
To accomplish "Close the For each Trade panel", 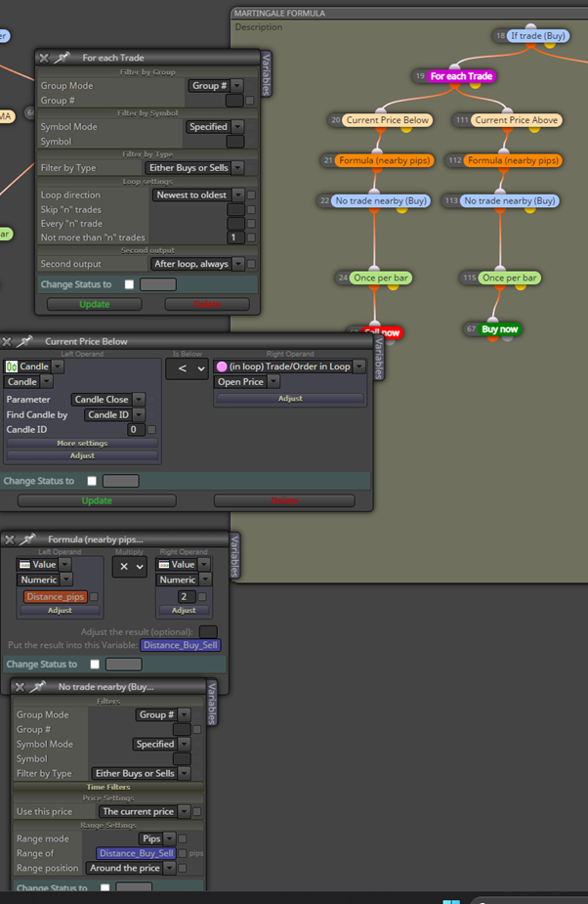I will click(x=44, y=58).
